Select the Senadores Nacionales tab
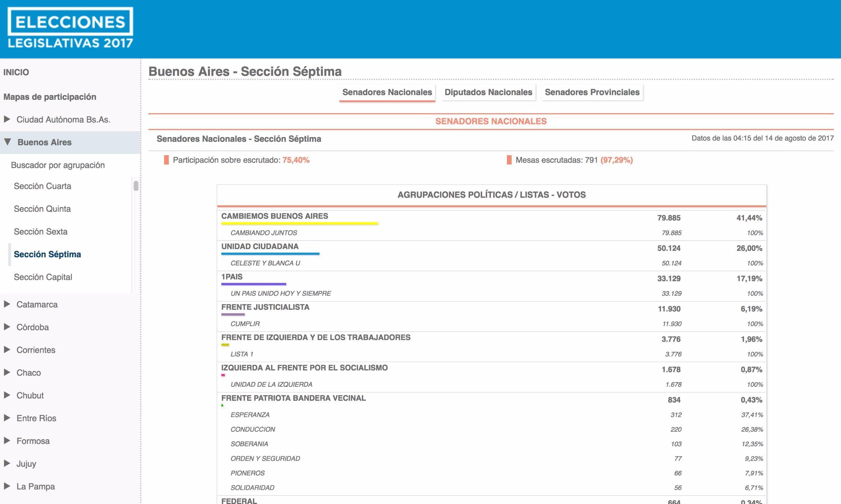Screen dimensions: 841x504 coord(387,92)
